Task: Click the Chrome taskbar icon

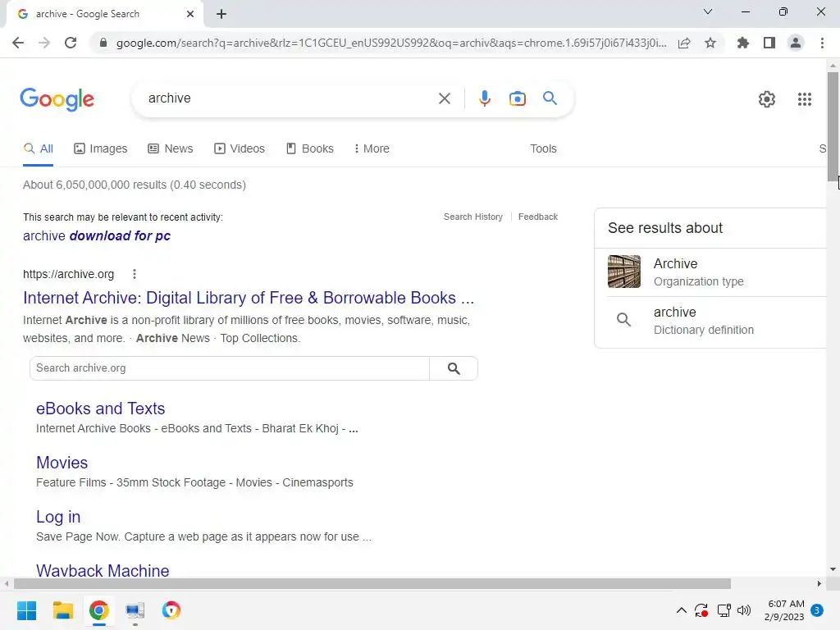Action: pyautogui.click(x=99, y=610)
